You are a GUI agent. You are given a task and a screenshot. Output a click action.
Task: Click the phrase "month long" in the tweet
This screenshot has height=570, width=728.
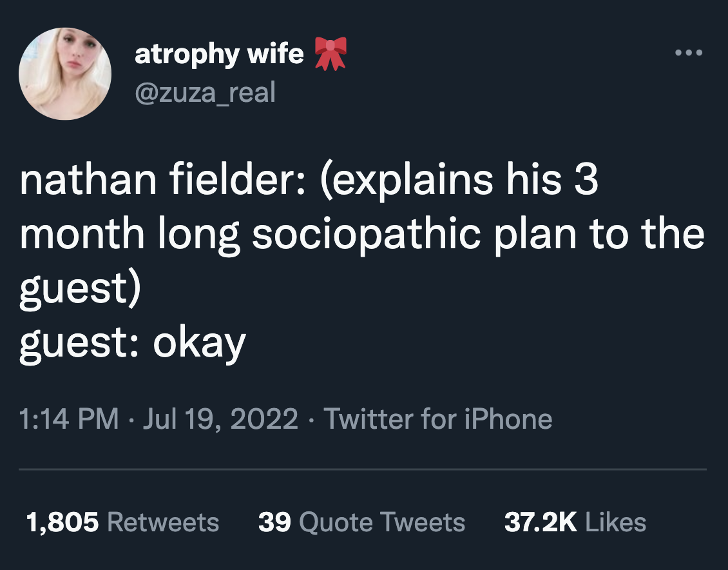[130, 234]
